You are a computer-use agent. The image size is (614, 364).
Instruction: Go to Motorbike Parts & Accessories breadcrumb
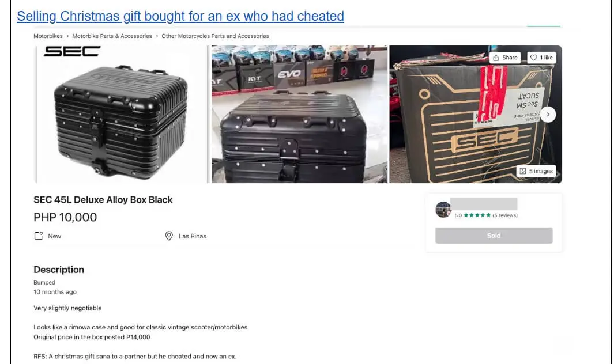click(x=112, y=36)
